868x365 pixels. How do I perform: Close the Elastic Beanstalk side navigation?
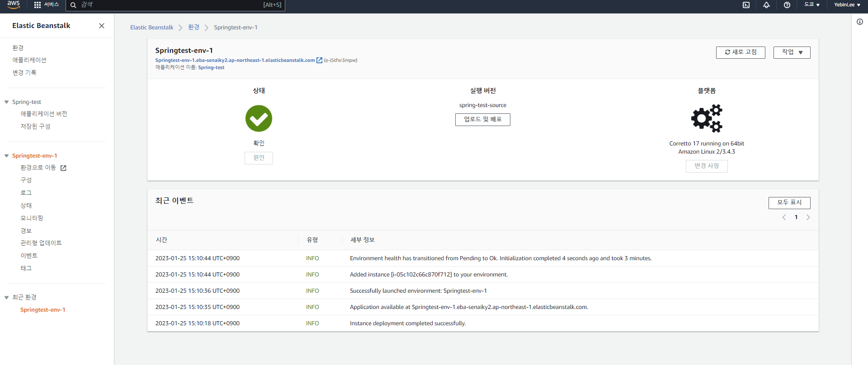click(102, 26)
